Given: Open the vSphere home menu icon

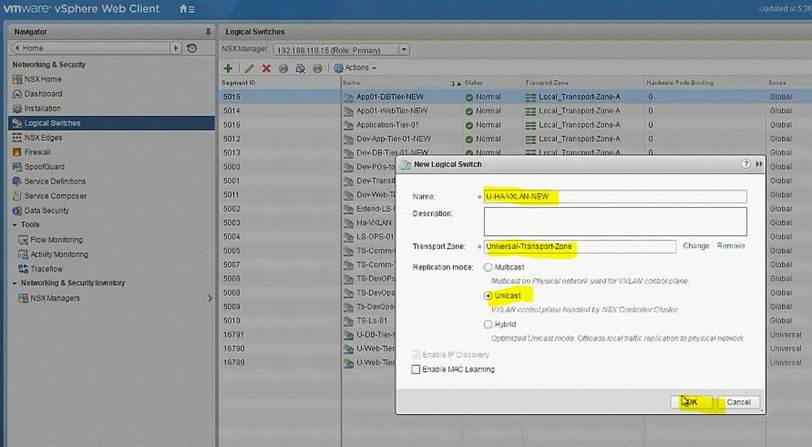Looking at the screenshot, I should point(186,9).
